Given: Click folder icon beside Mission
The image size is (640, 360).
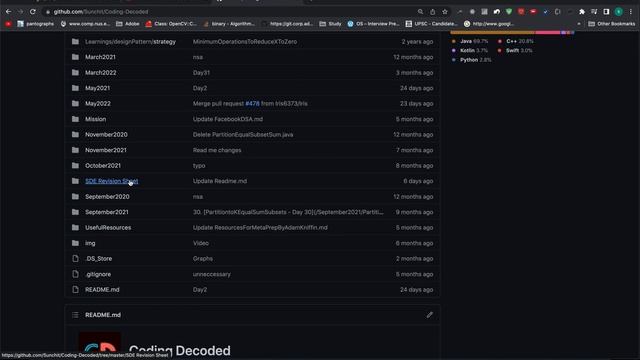Looking at the screenshot, I should [x=75, y=119].
